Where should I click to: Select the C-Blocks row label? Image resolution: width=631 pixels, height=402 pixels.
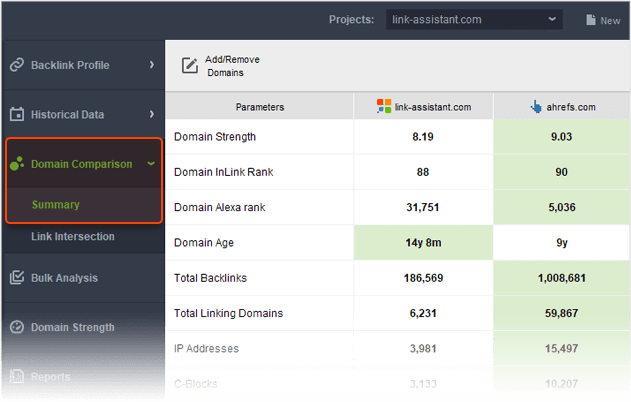196,384
